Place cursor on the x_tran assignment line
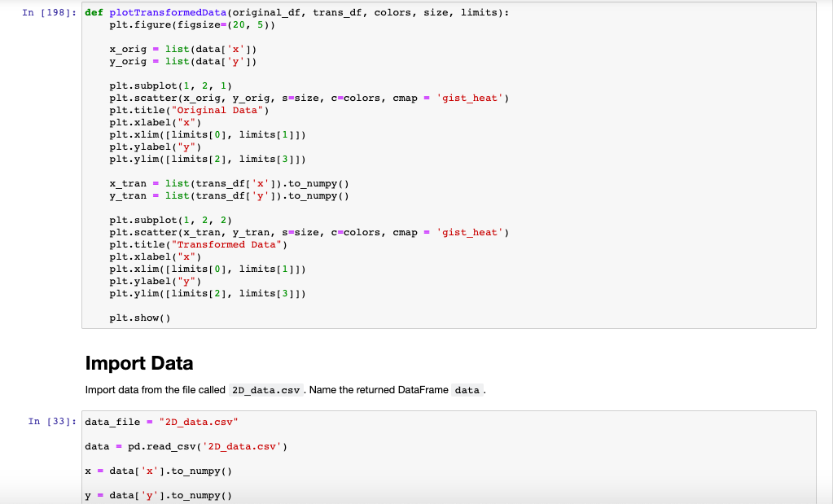The width and height of the screenshot is (833, 504). coord(228,183)
